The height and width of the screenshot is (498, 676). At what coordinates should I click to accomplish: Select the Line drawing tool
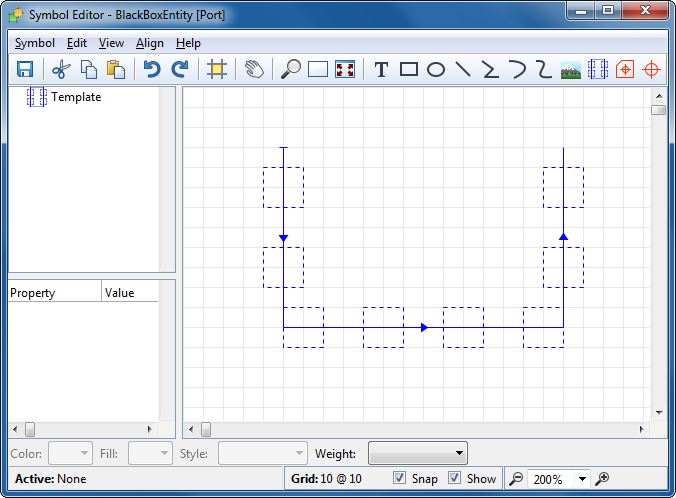[463, 69]
